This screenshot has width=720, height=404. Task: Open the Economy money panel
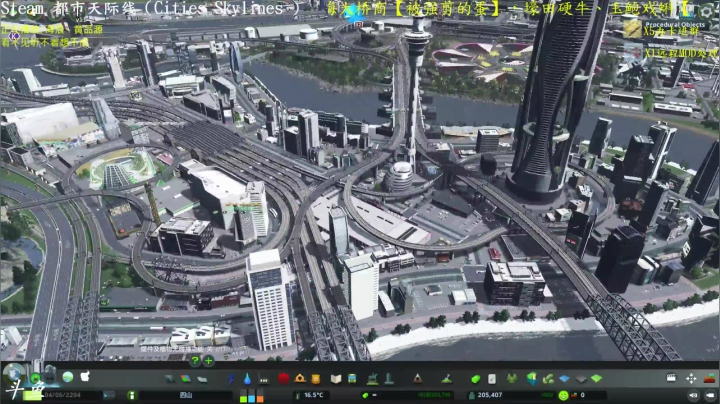coord(476,379)
